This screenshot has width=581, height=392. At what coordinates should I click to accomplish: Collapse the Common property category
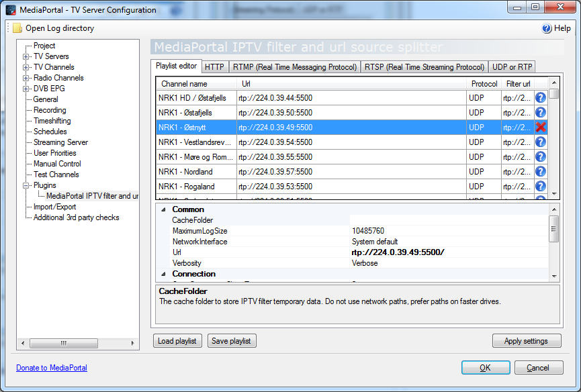coord(163,209)
